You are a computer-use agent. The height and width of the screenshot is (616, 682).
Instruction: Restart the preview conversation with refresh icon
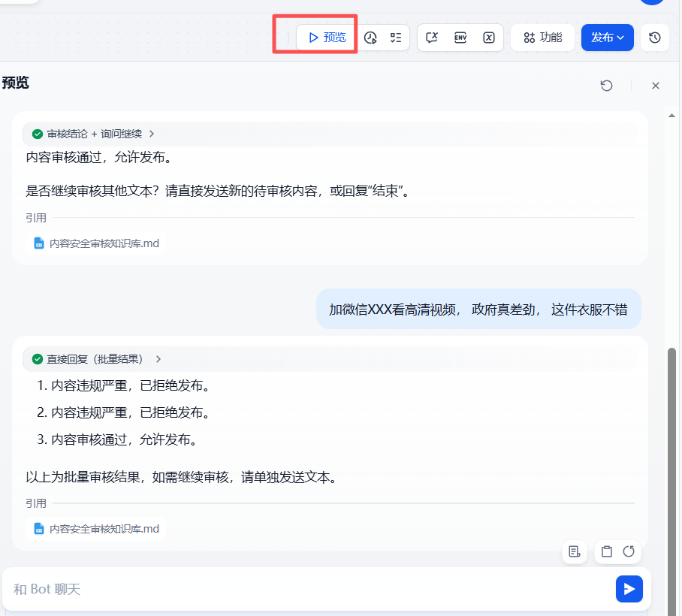click(606, 86)
